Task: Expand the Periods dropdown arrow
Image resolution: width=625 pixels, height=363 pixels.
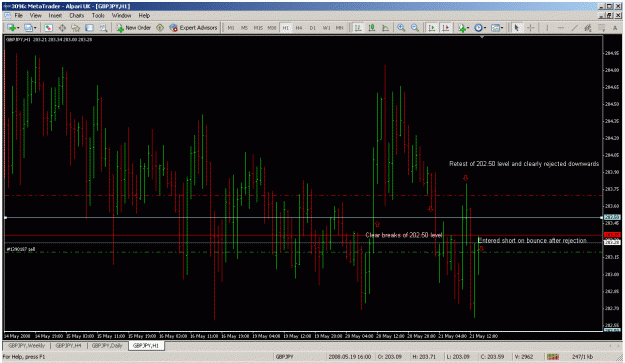Action: [x=485, y=28]
